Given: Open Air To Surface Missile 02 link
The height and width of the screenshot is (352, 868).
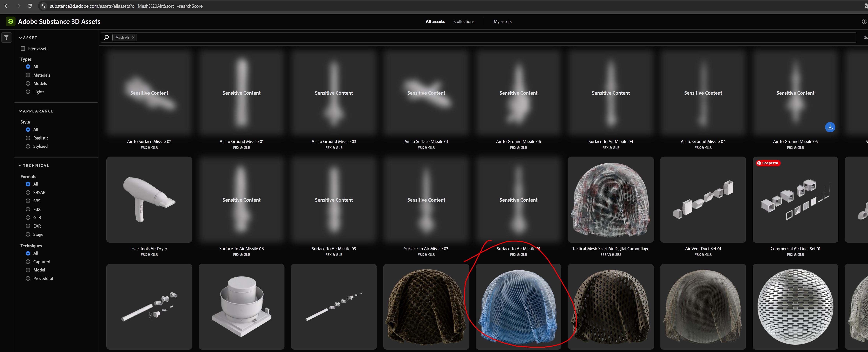Looking at the screenshot, I should tap(149, 142).
